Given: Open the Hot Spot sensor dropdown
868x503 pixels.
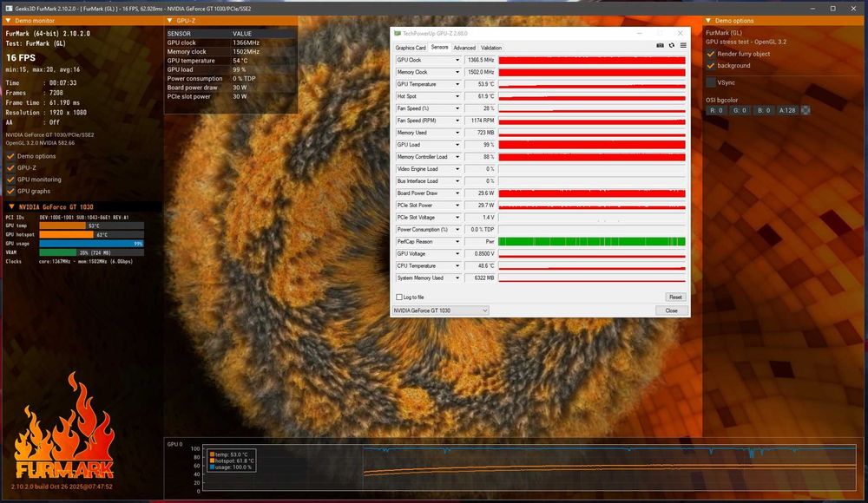Looking at the screenshot, I should (457, 96).
